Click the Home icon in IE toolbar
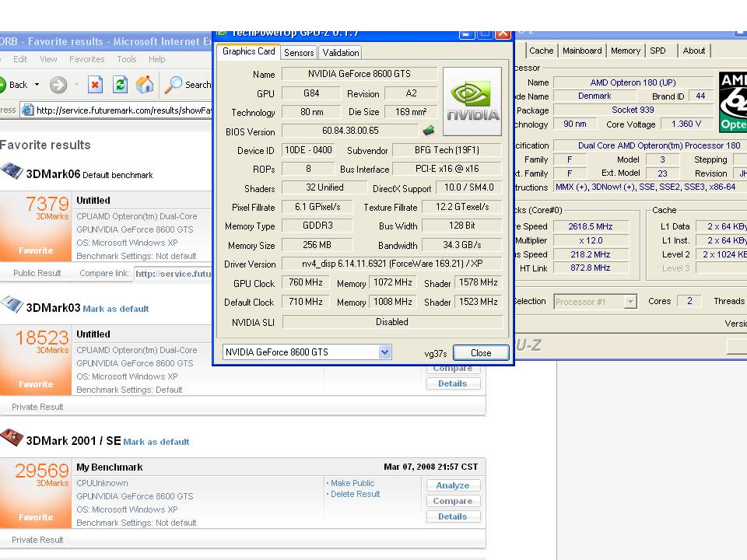This screenshot has height=560, width=747. point(145,85)
